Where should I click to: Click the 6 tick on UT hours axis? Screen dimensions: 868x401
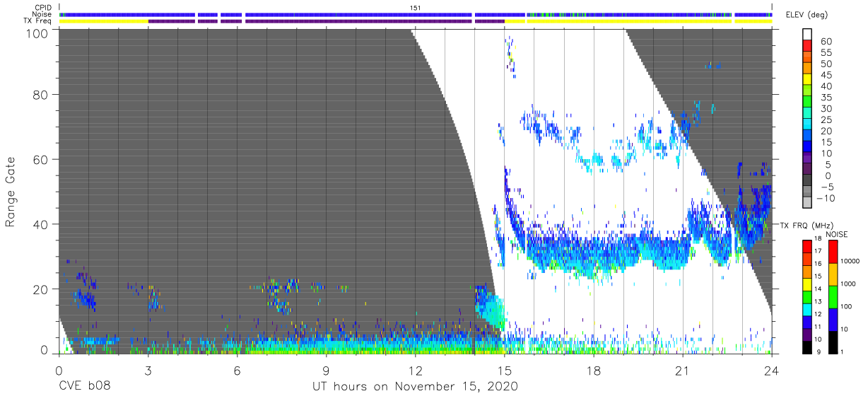tap(237, 371)
